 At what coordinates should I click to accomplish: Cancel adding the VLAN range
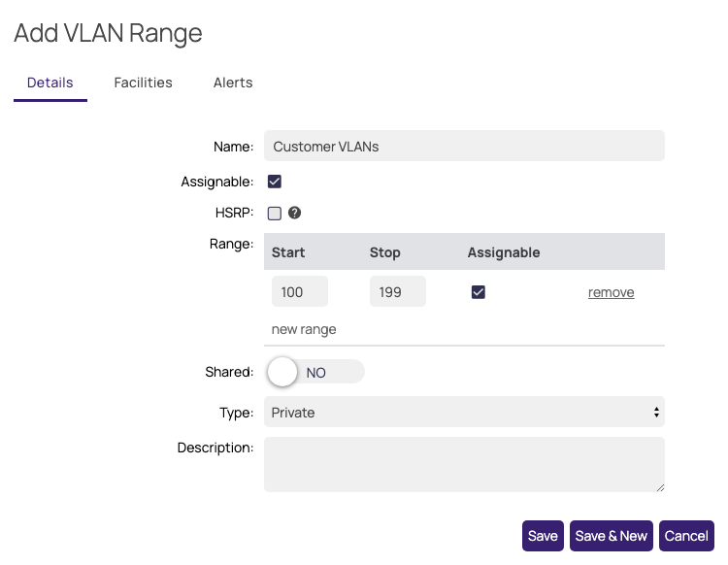[686, 536]
